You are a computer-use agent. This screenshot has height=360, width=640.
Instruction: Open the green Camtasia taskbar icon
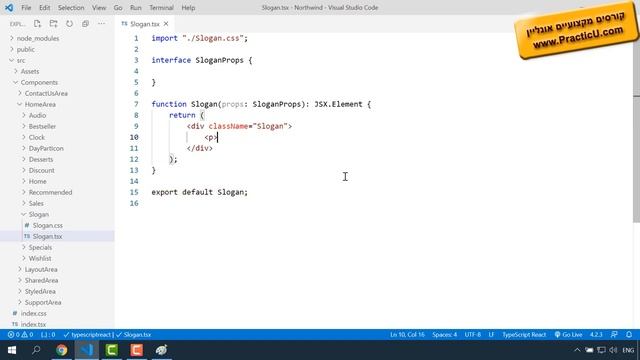pos(112,350)
